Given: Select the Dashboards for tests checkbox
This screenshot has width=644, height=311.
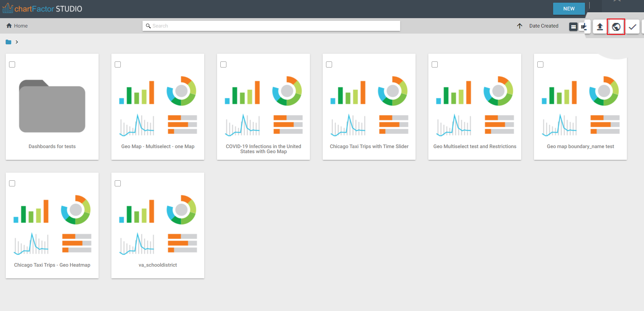Looking at the screenshot, I should (x=12, y=64).
